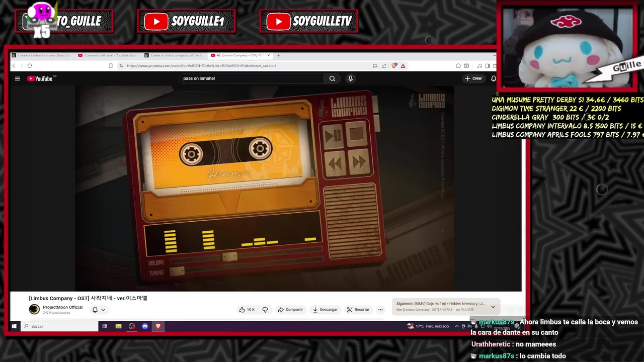
Task: Open the Brave Rewards triangle icon
Action: [403, 66]
